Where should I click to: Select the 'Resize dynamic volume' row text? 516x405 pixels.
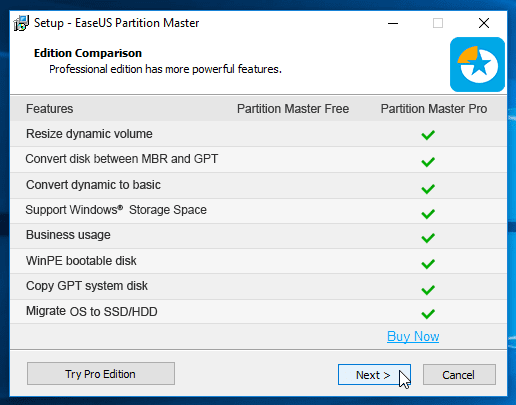(89, 134)
